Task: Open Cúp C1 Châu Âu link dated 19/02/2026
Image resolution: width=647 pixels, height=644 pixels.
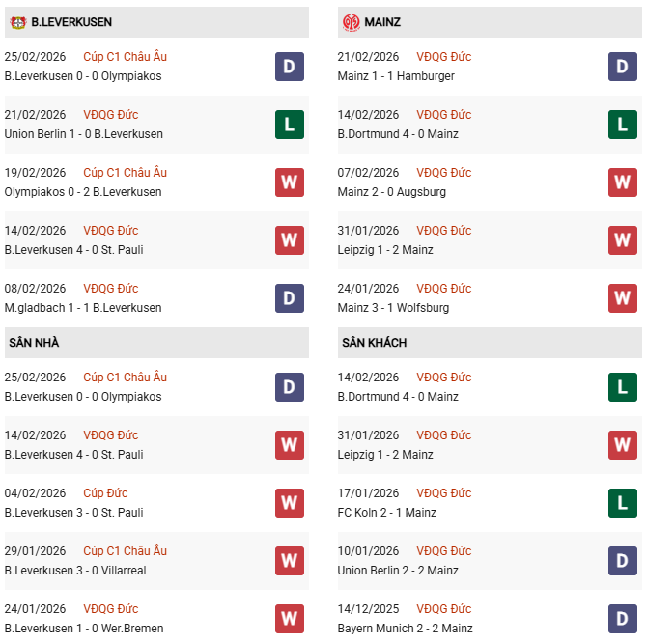Action: click(125, 173)
